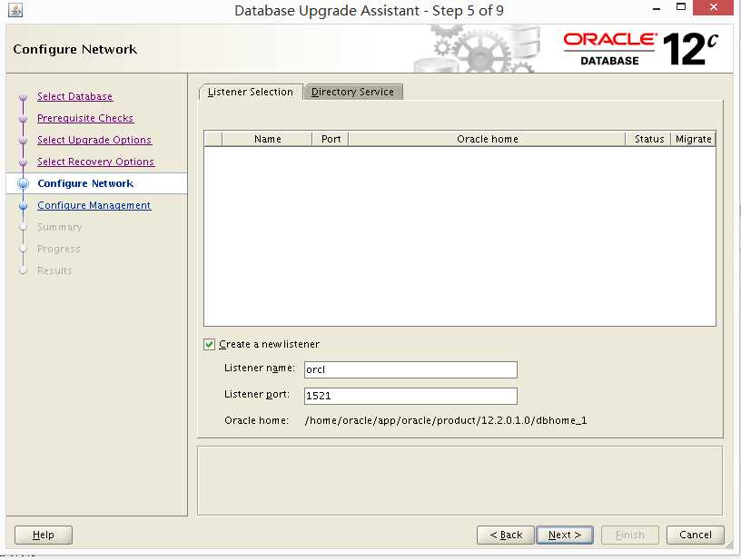Click into the Listener name field
Image resolution: width=741 pixels, height=560 pixels.
coord(410,369)
